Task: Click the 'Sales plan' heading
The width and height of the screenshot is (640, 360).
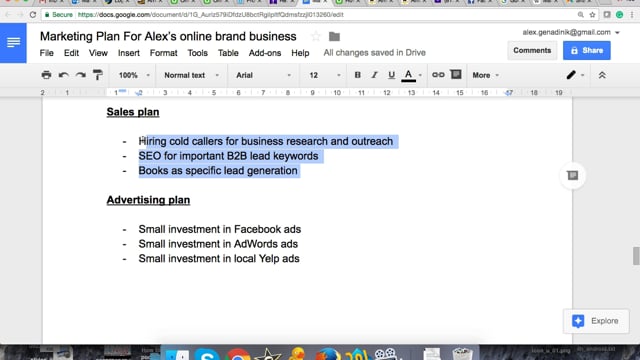Action: [x=133, y=112]
